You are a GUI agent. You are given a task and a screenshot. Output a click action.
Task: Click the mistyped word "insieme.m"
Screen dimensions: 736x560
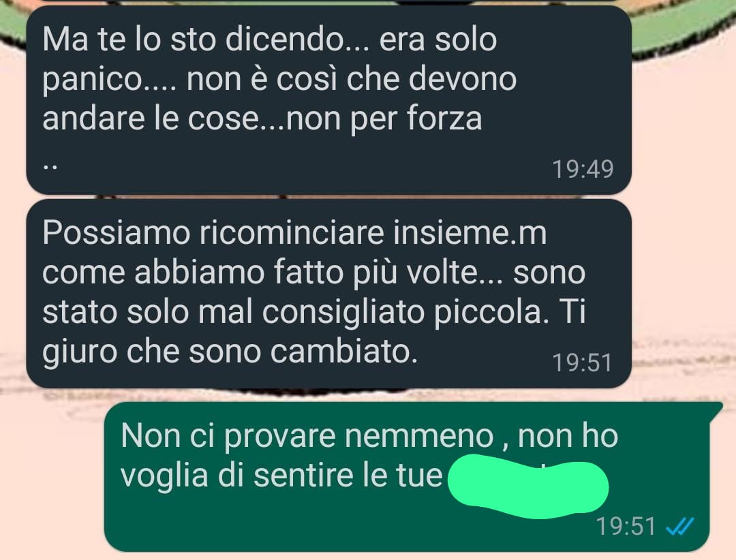pos(470,233)
